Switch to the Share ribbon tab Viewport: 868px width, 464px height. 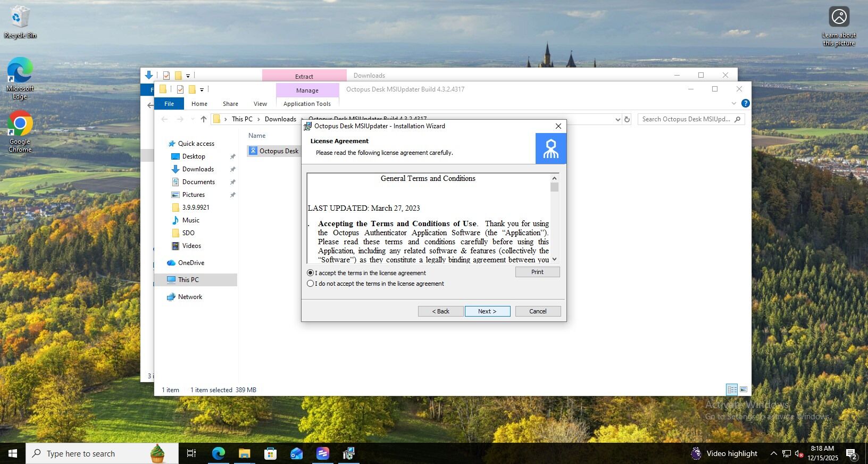coord(230,104)
